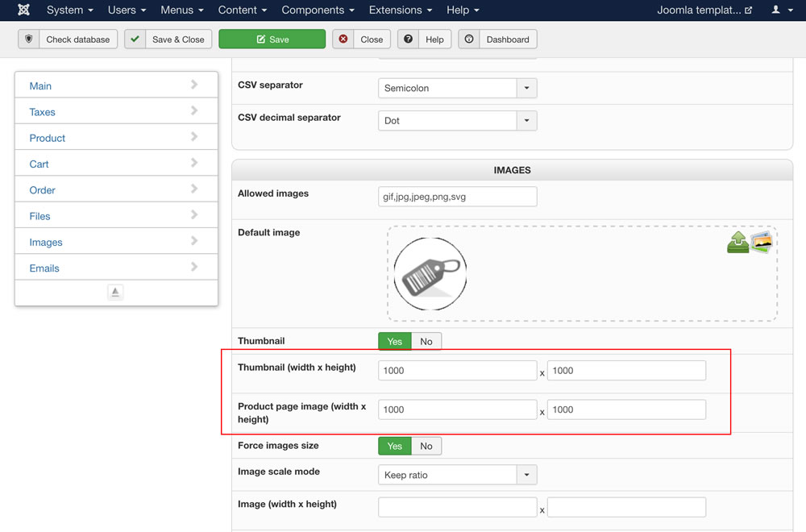Set Force images size to No
This screenshot has height=532, width=806.
pyautogui.click(x=426, y=446)
